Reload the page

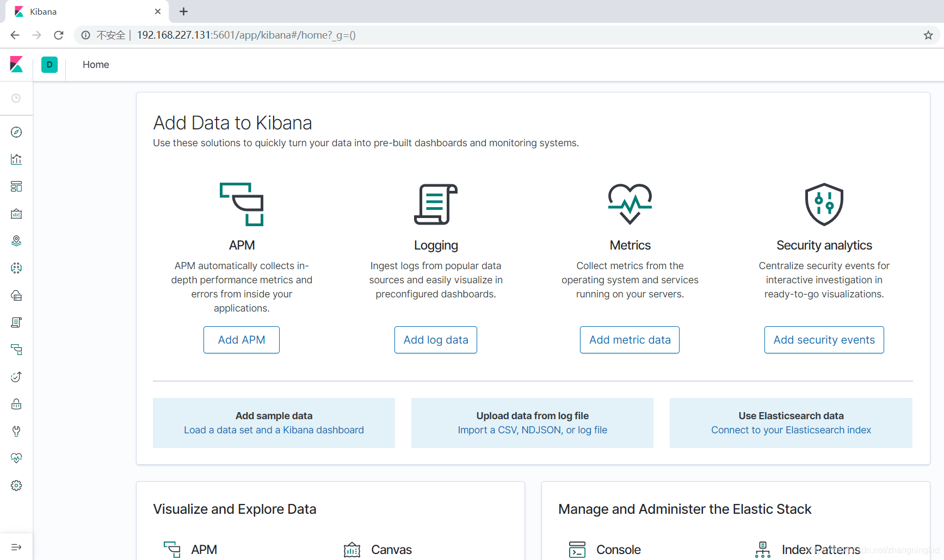click(x=59, y=35)
